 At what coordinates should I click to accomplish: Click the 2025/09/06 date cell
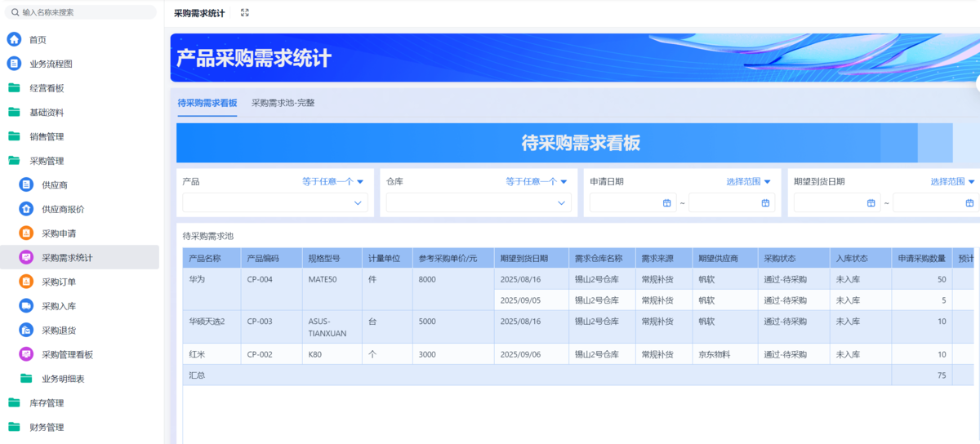(531, 354)
